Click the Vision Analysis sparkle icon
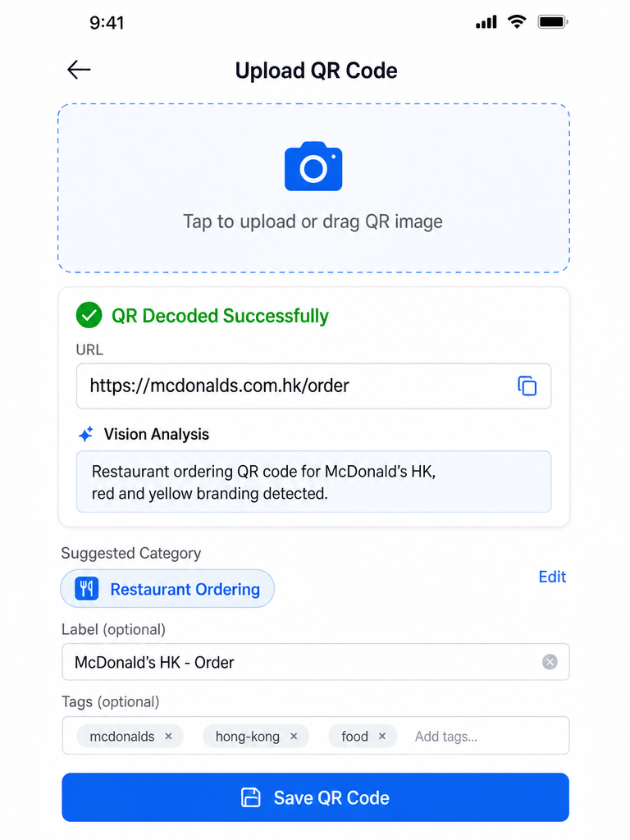This screenshot has height=840, width=630. [x=85, y=434]
